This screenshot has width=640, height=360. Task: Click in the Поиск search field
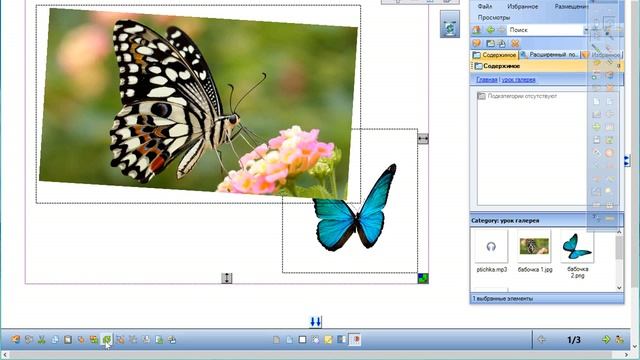[x=545, y=30]
